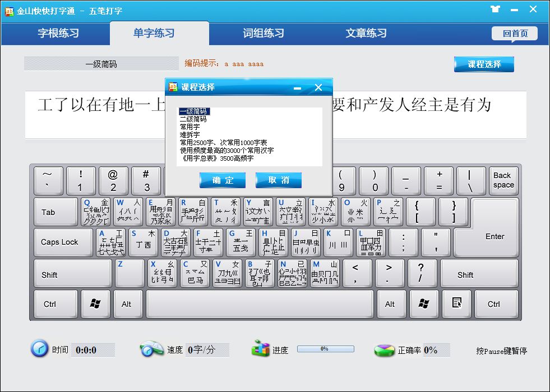Click the A key with 工 radicals
The image size is (550, 392).
111,242
